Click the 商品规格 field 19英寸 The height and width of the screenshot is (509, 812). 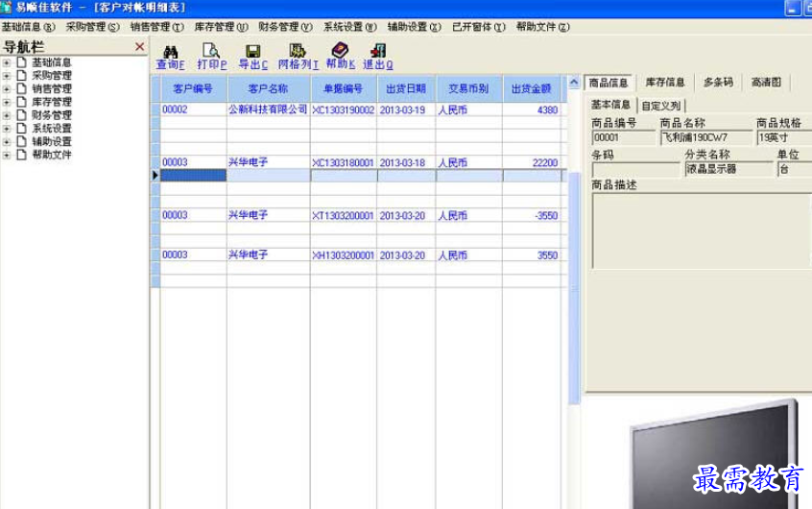point(784,138)
